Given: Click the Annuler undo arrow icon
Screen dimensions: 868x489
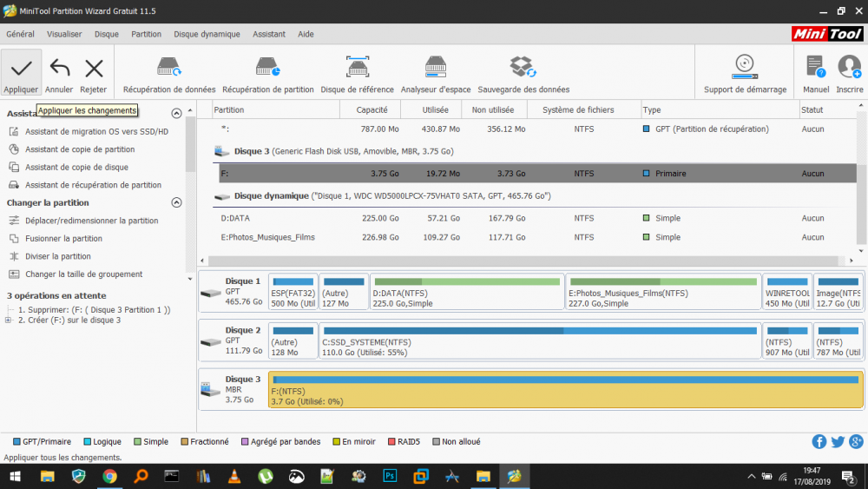Looking at the screenshot, I should tap(59, 69).
